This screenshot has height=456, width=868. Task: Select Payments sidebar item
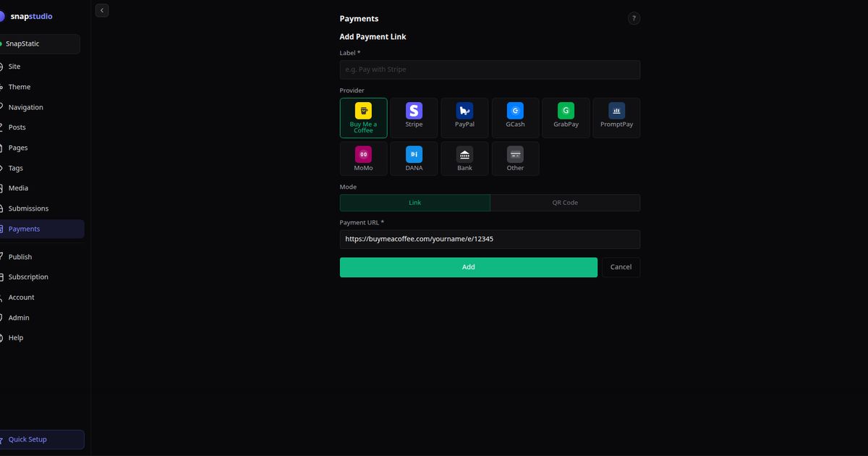(42, 229)
